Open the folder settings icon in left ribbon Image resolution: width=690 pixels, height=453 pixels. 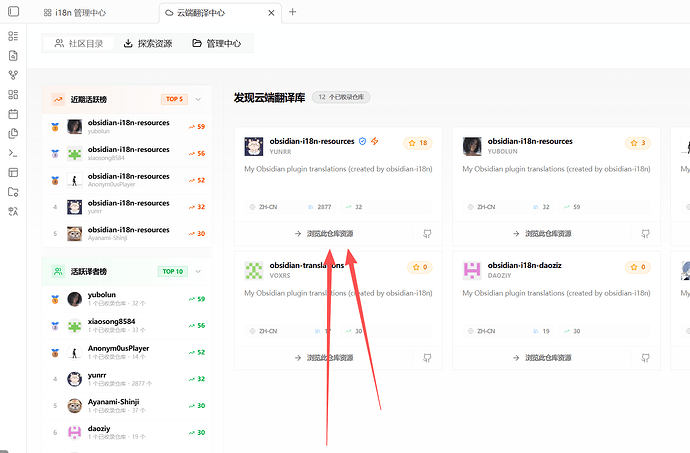pos(13,192)
